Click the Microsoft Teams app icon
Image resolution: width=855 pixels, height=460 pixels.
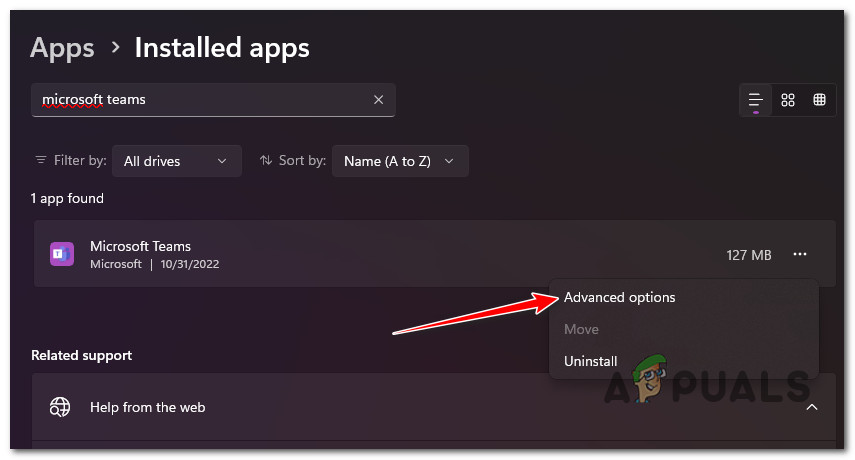(62, 255)
